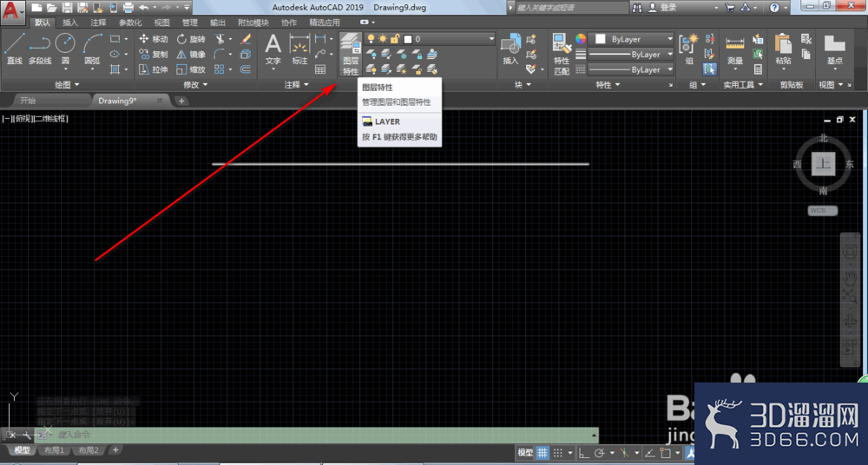
Task: Click the Group (组) tool
Action: [x=689, y=49]
